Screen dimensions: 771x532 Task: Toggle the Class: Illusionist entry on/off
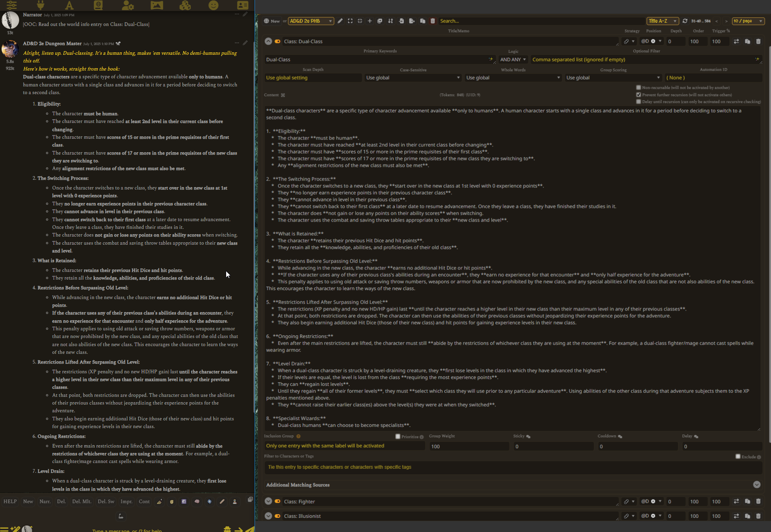coord(278,516)
